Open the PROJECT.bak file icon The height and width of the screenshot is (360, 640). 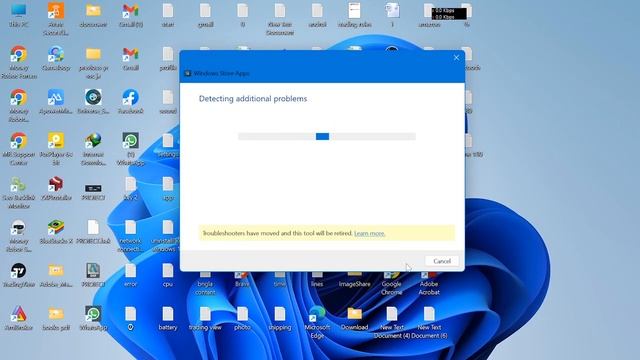coord(93,231)
